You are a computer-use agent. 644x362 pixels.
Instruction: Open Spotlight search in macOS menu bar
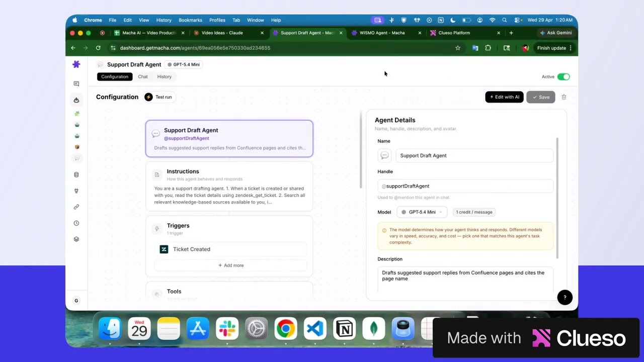click(x=504, y=20)
